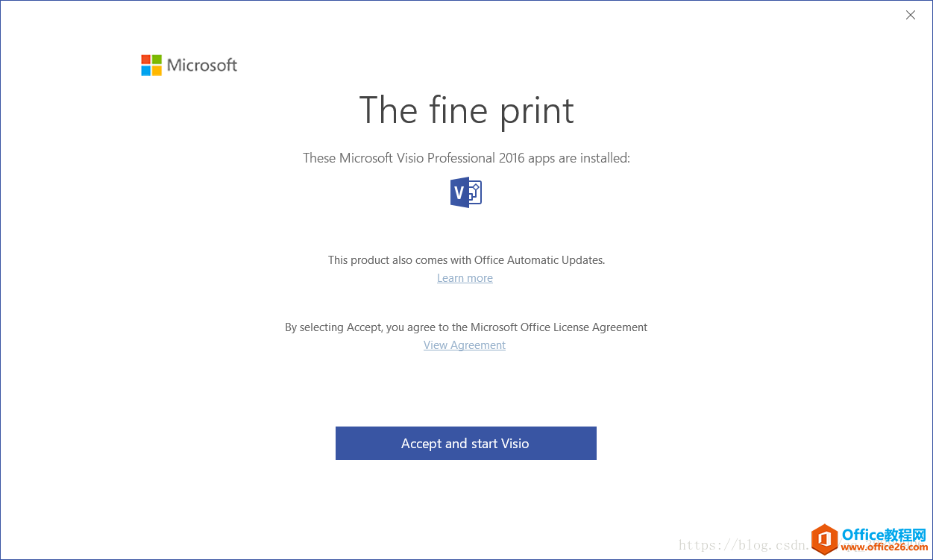Click the "Microsoft Visio Professional 2016" phrase
The image size is (933, 560).
417,158
